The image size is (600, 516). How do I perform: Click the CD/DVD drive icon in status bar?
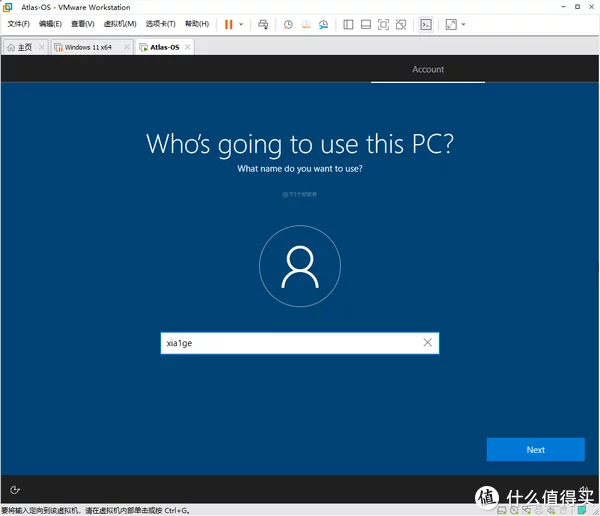pyautogui.click(x=514, y=510)
